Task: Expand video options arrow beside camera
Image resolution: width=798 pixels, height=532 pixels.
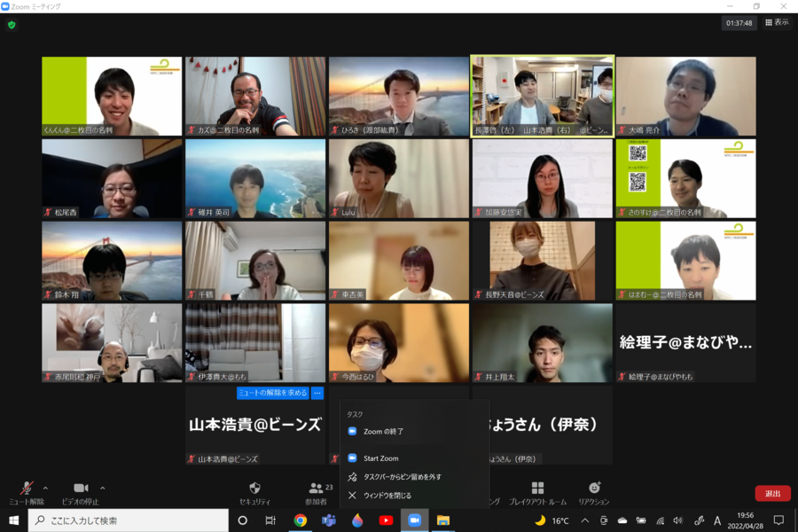Action: coord(102,488)
